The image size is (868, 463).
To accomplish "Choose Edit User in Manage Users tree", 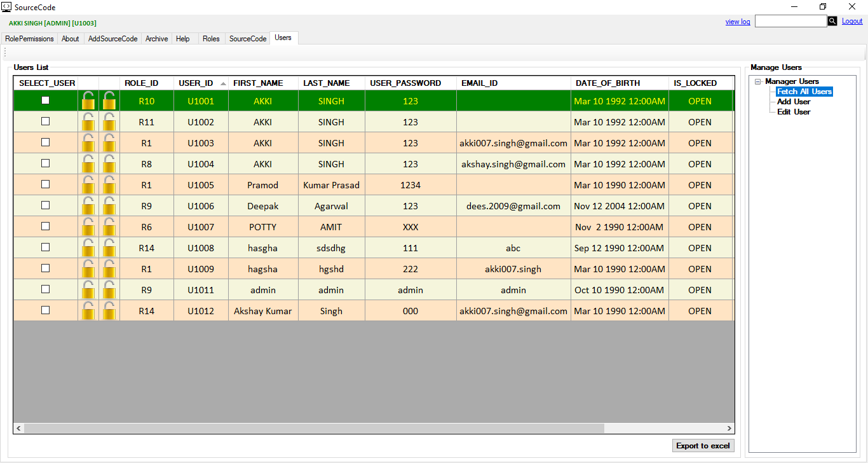I will pos(794,112).
